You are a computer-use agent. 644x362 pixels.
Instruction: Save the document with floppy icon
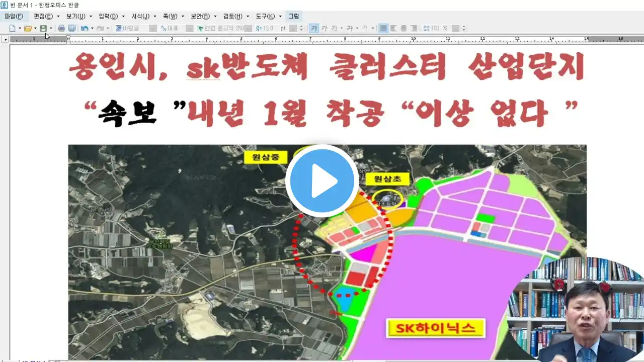[x=43, y=28]
